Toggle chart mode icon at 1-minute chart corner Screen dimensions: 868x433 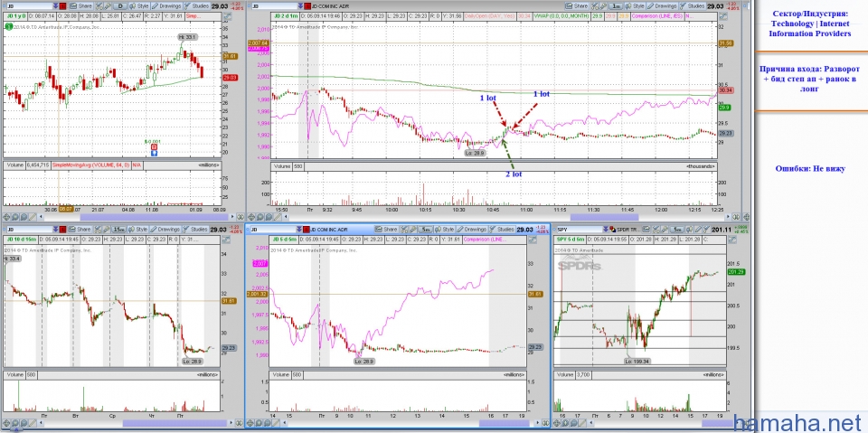pyautogui.click(x=723, y=16)
